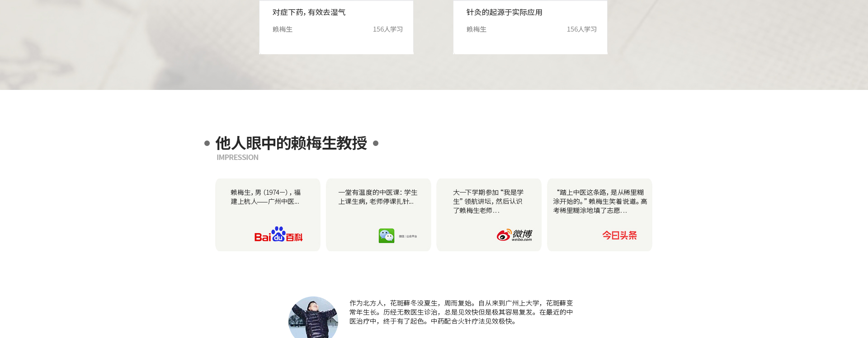868x338 pixels.
Task: Click the circular avatar photo in snow
Action: point(313,318)
